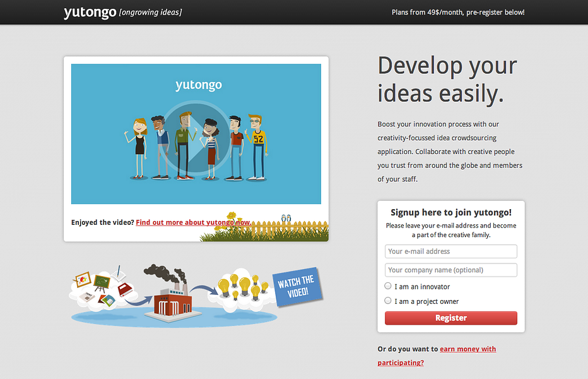588x379 pixels.
Task: Select the I am a project owner option
Action: point(388,301)
